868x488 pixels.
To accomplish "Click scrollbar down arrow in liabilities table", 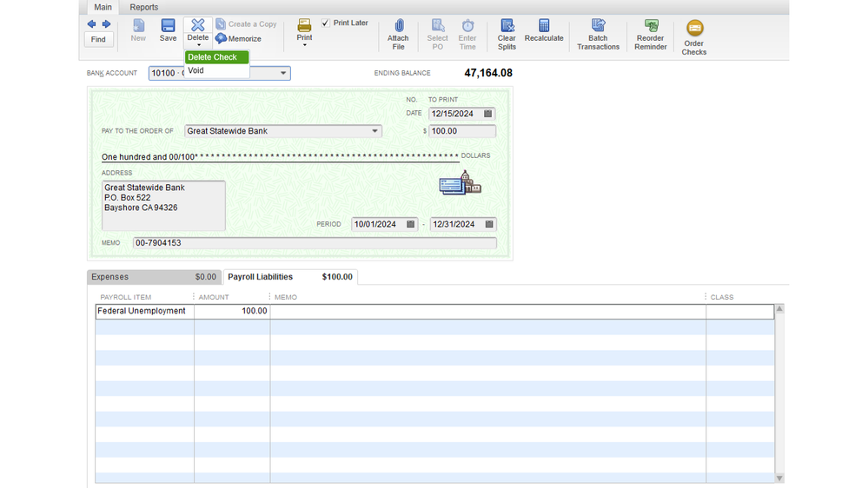I will tap(779, 478).
